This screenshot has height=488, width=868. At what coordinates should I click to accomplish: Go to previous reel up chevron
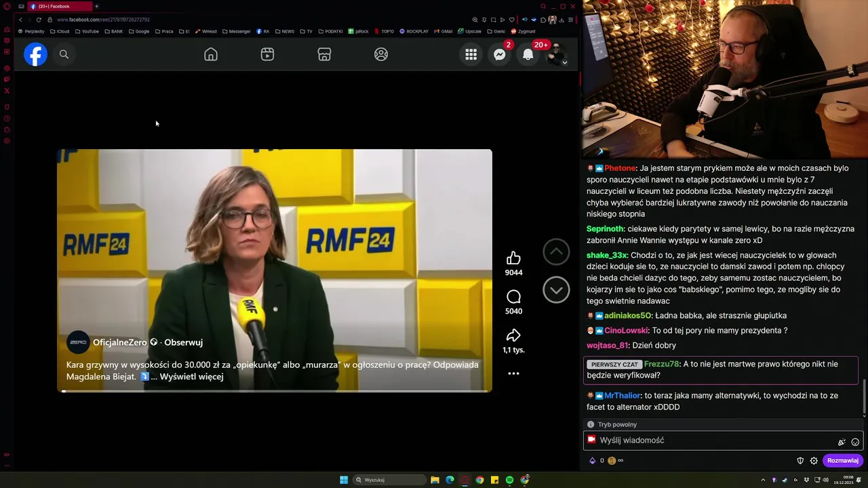[x=556, y=251]
